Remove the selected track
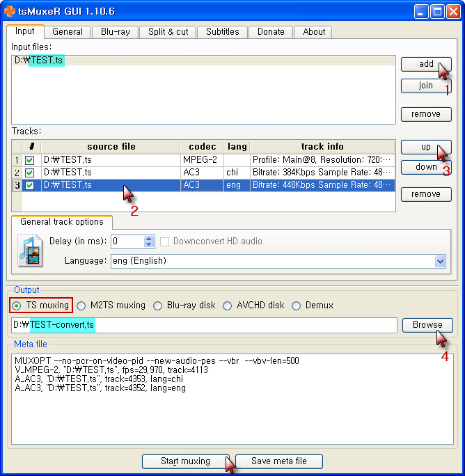 [426, 194]
